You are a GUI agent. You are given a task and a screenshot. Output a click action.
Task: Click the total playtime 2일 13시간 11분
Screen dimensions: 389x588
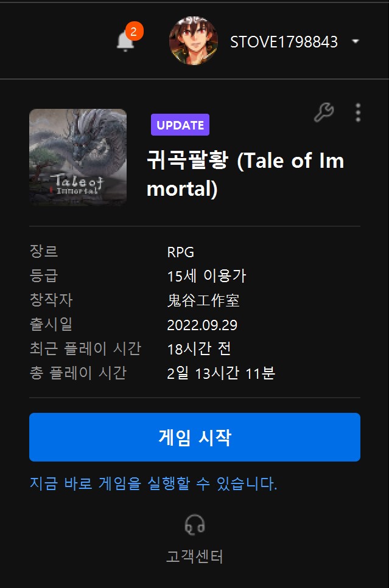click(221, 373)
